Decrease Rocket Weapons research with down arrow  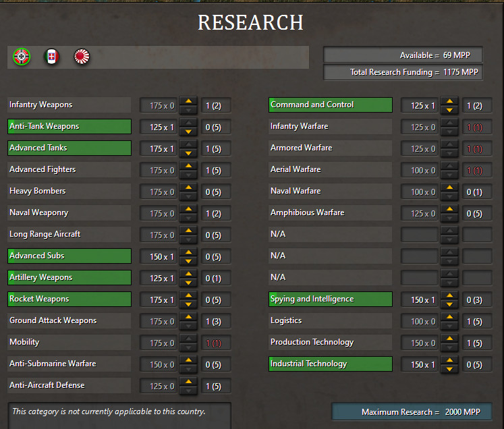tap(189, 304)
